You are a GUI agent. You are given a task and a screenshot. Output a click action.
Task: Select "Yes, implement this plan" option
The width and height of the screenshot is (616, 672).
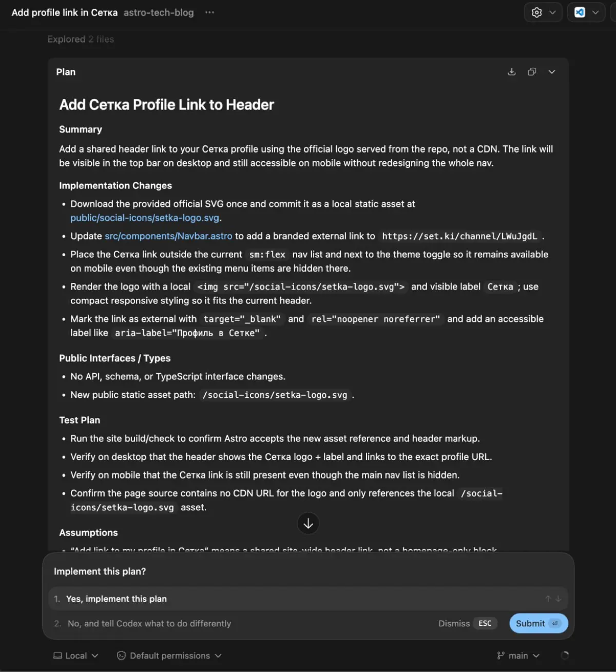[x=117, y=599]
